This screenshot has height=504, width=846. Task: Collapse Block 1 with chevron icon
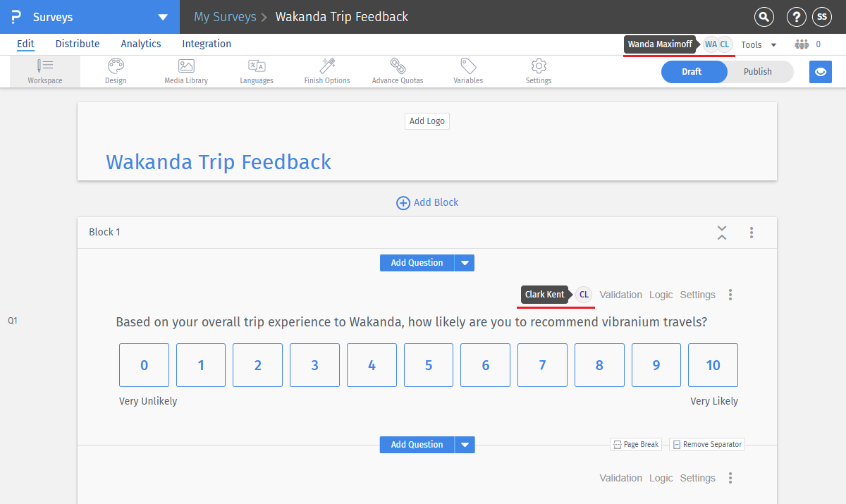(x=722, y=233)
